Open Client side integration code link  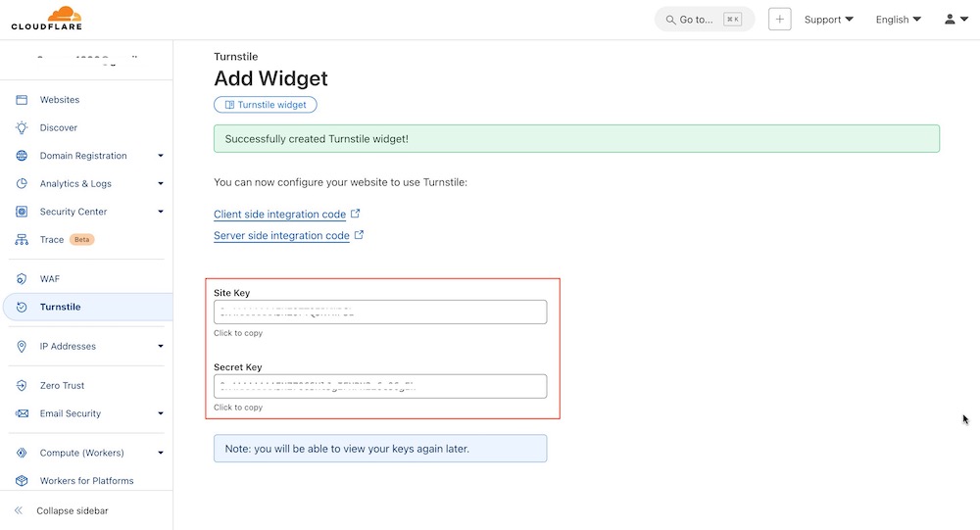(280, 215)
